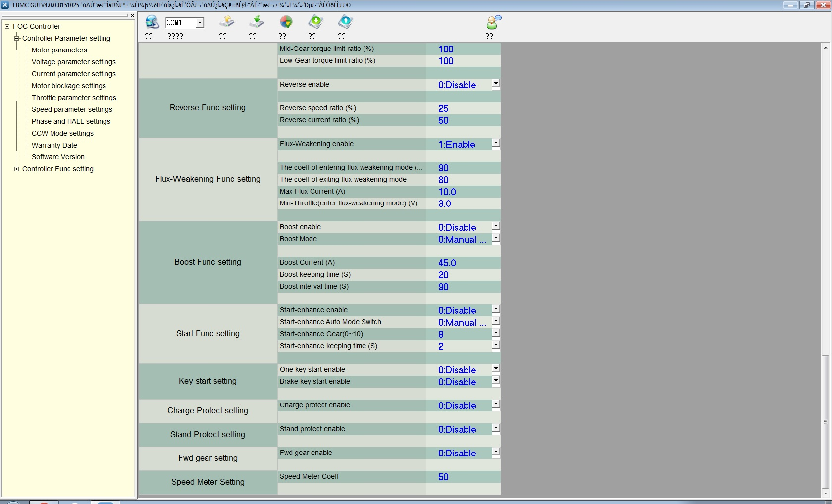832x504 pixels.
Task: Click the globe connect icon left of COM1
Action: point(152,22)
